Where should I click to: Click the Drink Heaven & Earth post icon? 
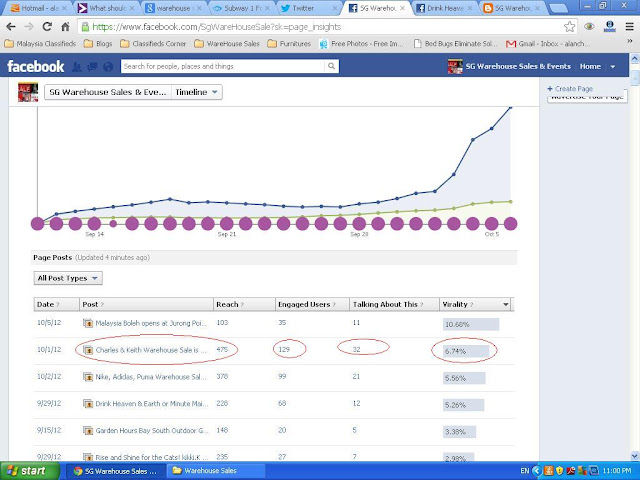tap(88, 404)
